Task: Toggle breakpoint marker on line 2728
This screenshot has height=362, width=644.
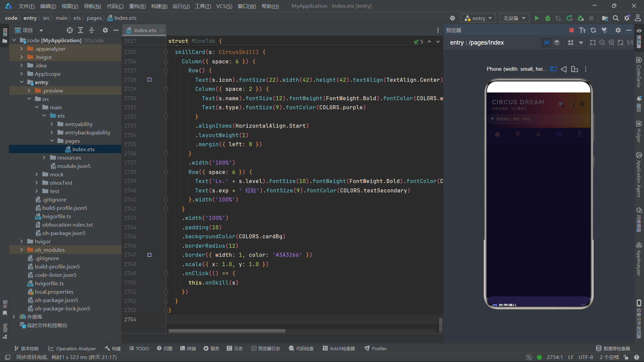Action: (x=150, y=80)
